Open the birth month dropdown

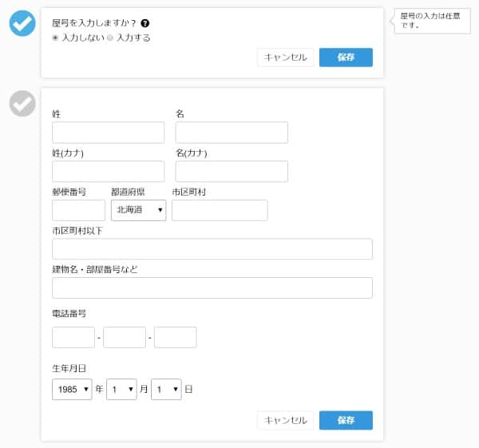click(122, 390)
